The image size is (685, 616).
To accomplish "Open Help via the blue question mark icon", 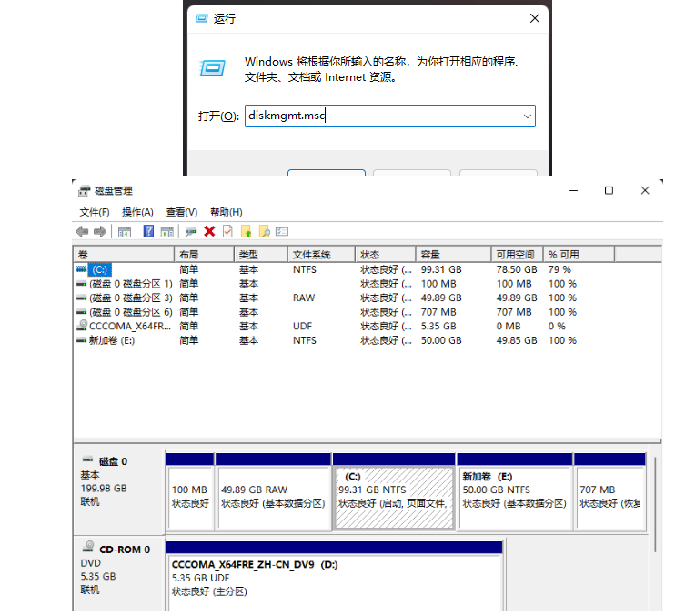I will (x=148, y=231).
